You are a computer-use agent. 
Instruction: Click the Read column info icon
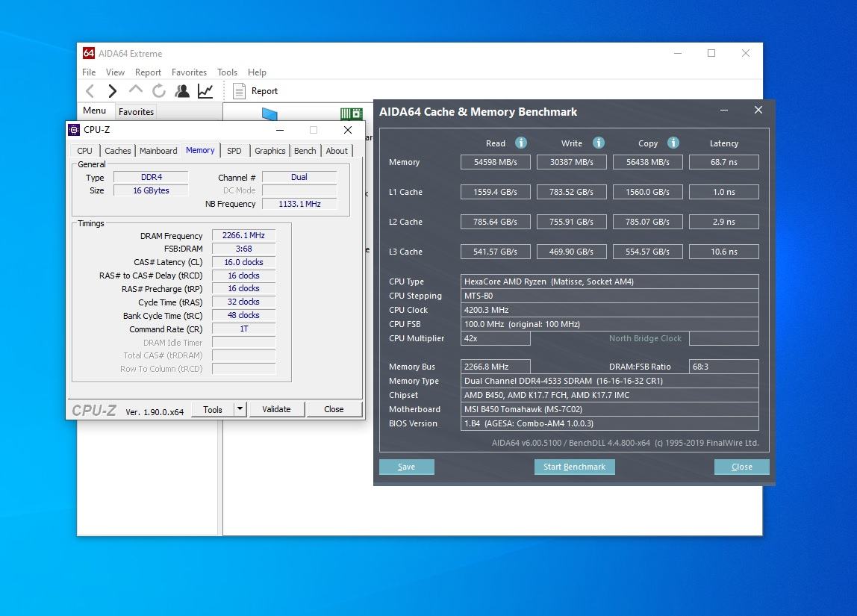[x=521, y=143]
